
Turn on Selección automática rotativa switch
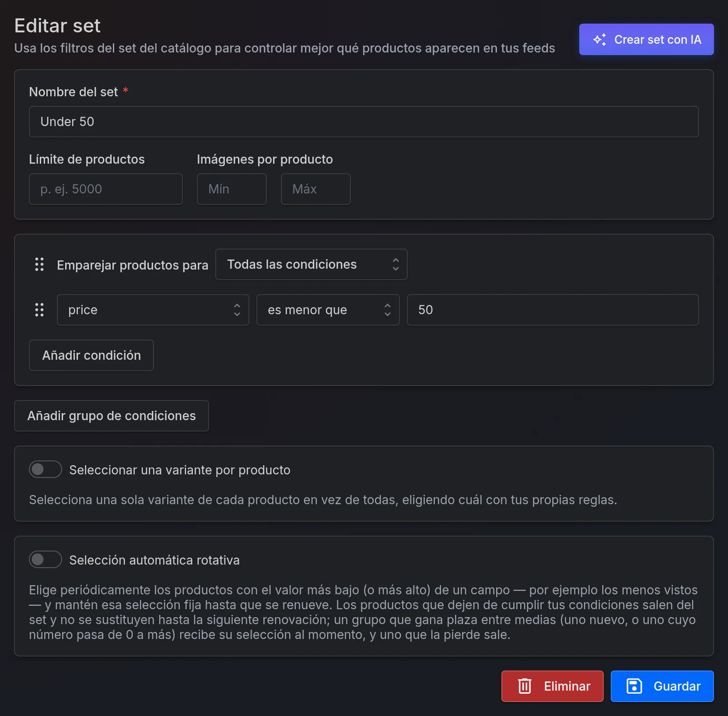45,559
